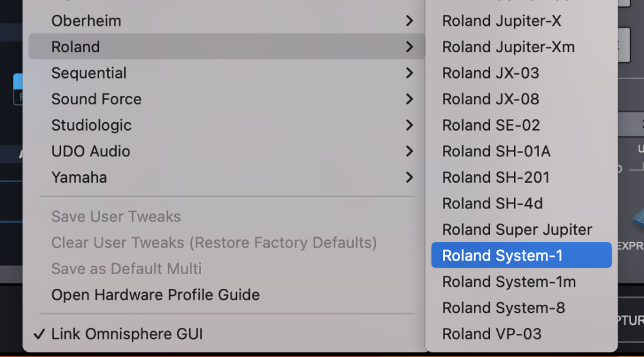The image size is (644, 357).
Task: Select the Roland VP-03 profile
Action: pyautogui.click(x=491, y=334)
